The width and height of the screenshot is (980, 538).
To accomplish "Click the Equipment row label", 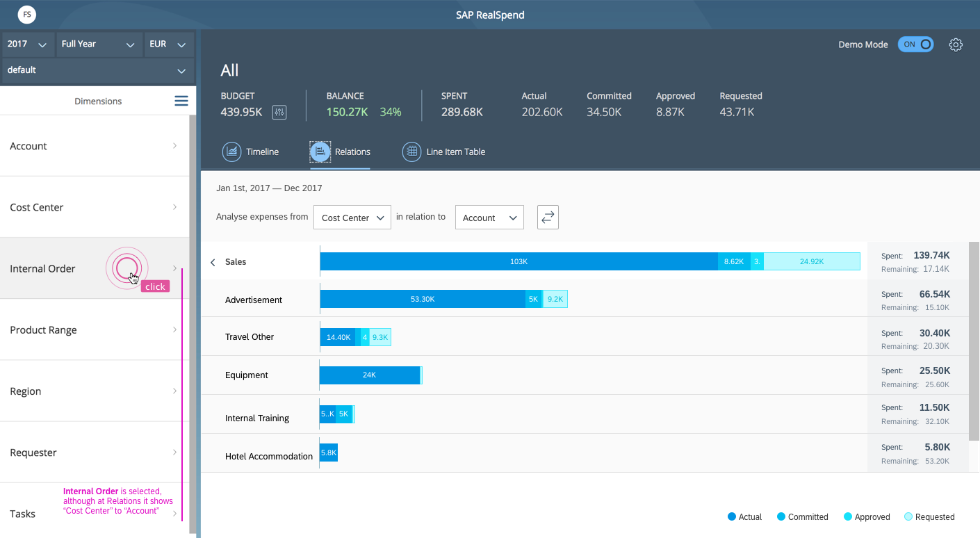I will (247, 375).
